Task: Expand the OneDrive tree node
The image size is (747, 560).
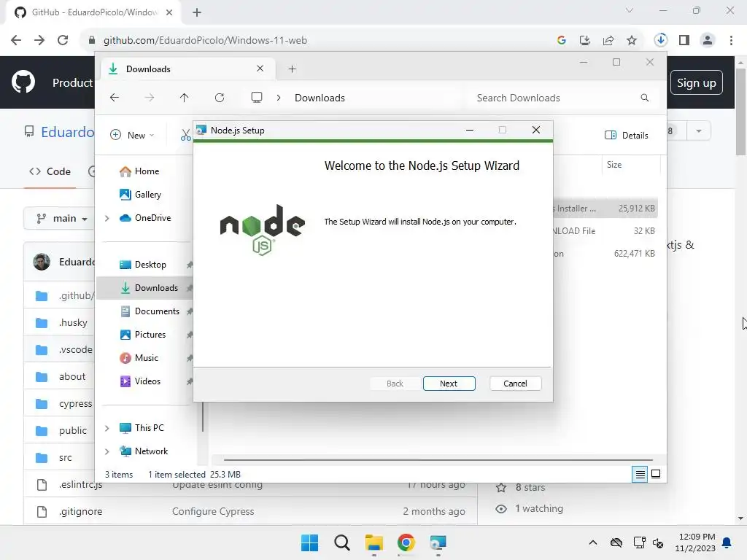Action: click(107, 218)
